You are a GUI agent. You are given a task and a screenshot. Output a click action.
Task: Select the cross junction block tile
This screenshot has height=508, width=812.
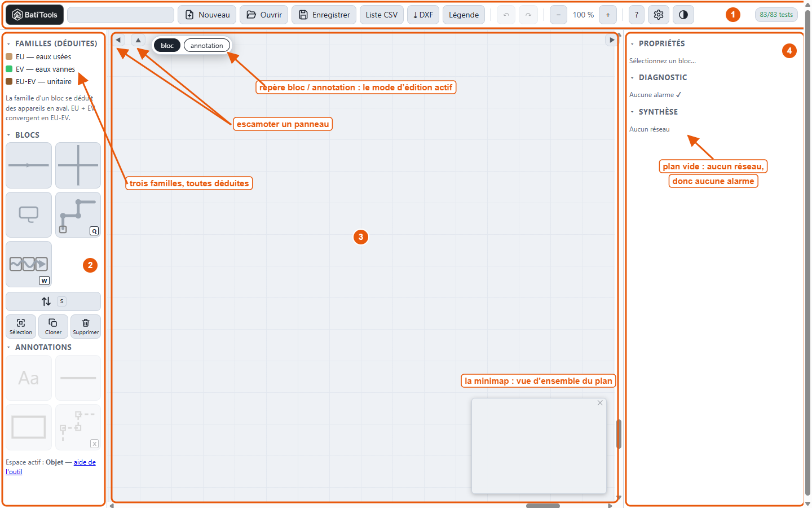click(78, 165)
